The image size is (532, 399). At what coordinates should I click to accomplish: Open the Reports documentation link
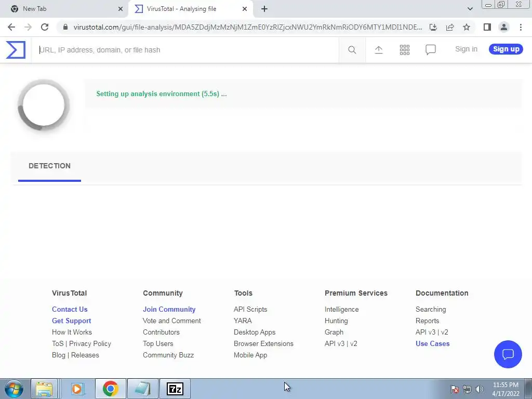point(427,321)
